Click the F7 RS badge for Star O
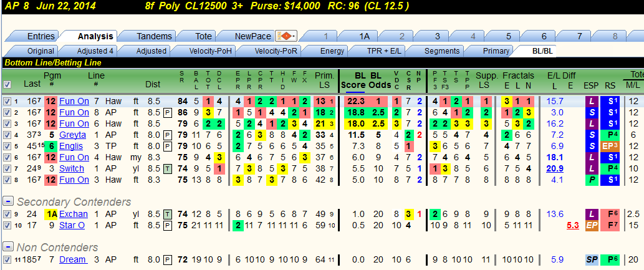 click(610, 225)
